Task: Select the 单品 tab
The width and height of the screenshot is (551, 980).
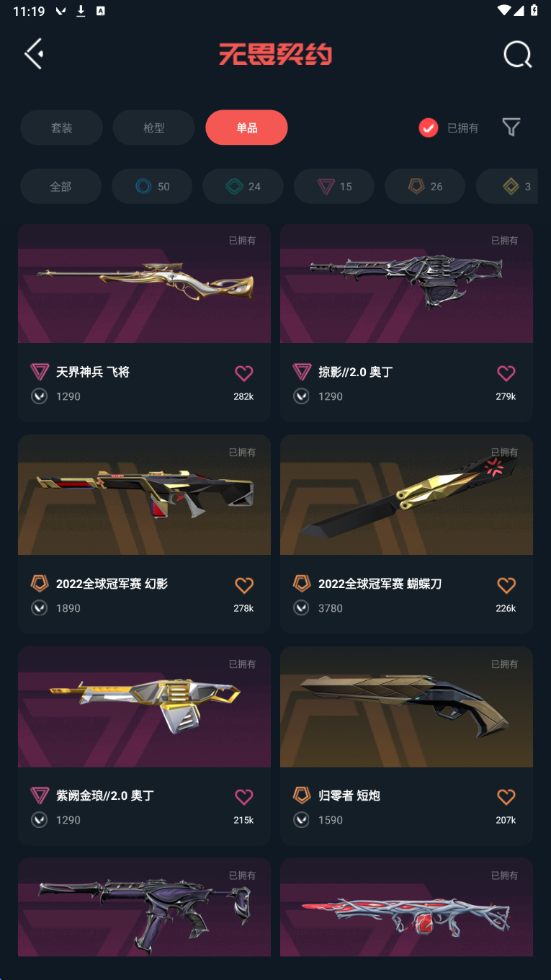Action: [246, 128]
